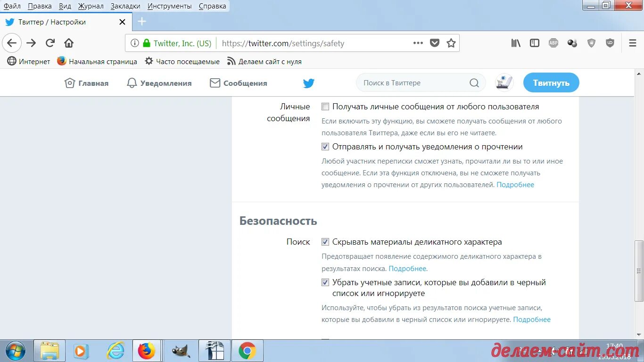
Task: Open Windows Explorer from the taskbar
Action: coord(50,351)
